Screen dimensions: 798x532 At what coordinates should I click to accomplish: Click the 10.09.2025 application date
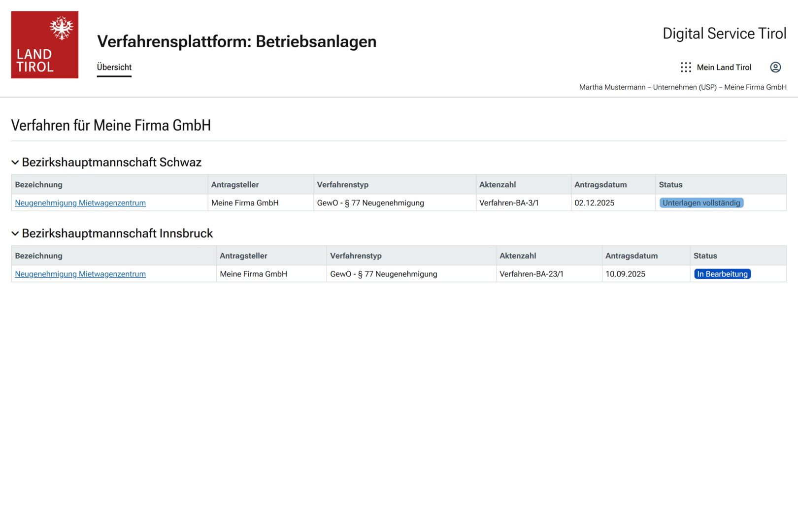(x=625, y=274)
